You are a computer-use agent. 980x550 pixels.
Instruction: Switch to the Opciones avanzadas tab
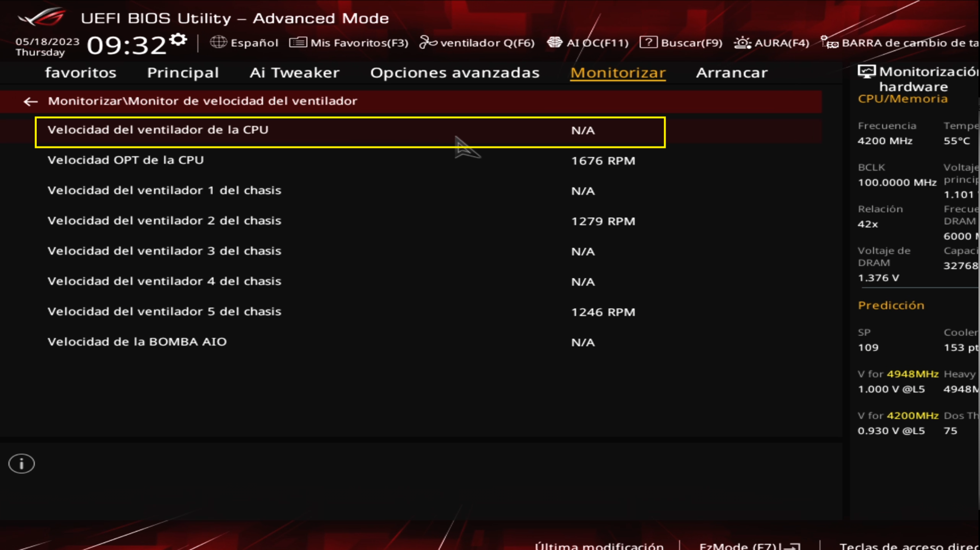pos(455,72)
